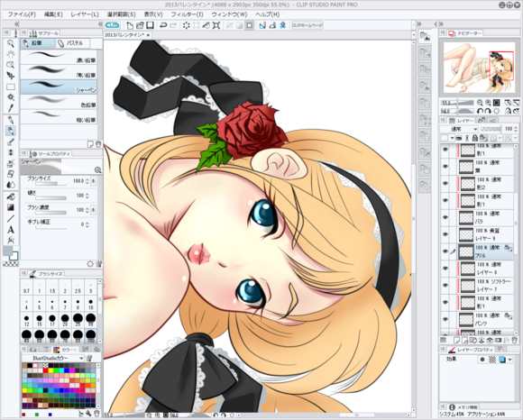Select the rectangular Marquee selection tool
The width and height of the screenshot is (523, 420).
click(11, 87)
